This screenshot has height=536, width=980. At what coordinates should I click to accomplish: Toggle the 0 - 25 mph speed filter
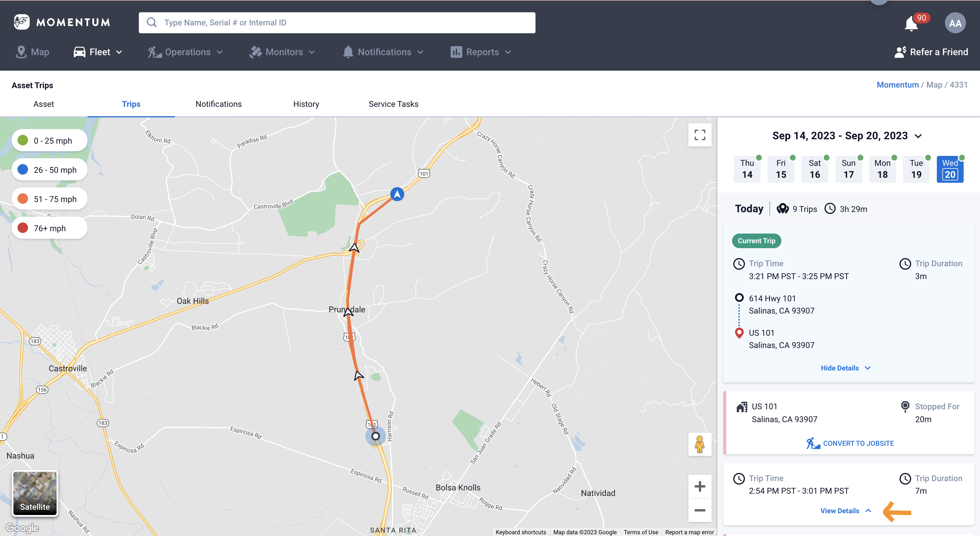50,140
